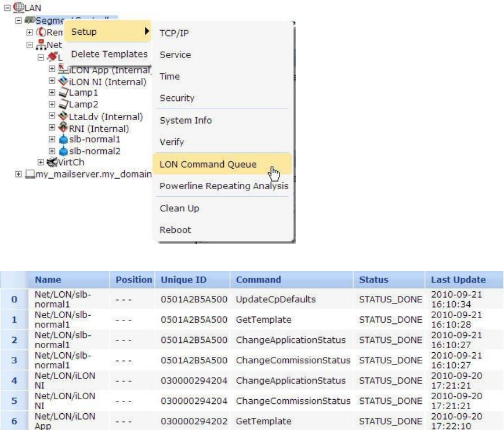Expand the iLON App (Internal) node

pyautogui.click(x=52, y=69)
